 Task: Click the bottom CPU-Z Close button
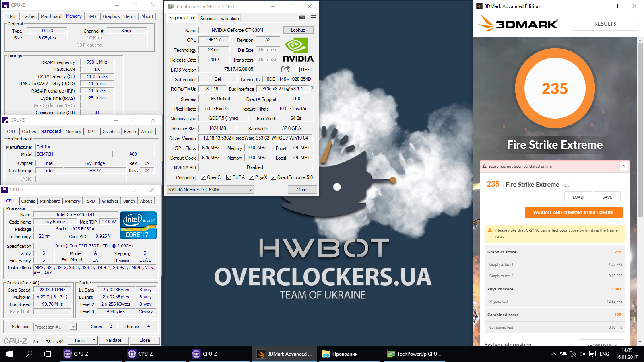coord(144,340)
